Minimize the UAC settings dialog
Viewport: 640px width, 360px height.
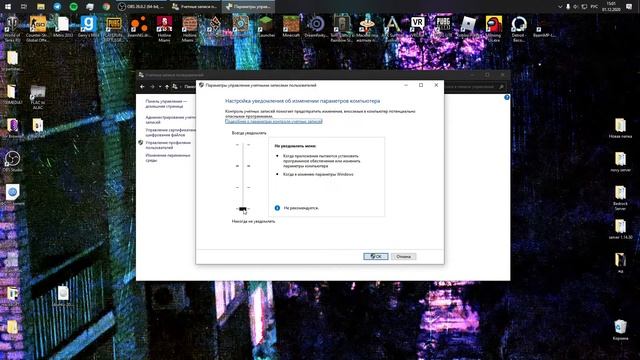pyautogui.click(x=406, y=85)
